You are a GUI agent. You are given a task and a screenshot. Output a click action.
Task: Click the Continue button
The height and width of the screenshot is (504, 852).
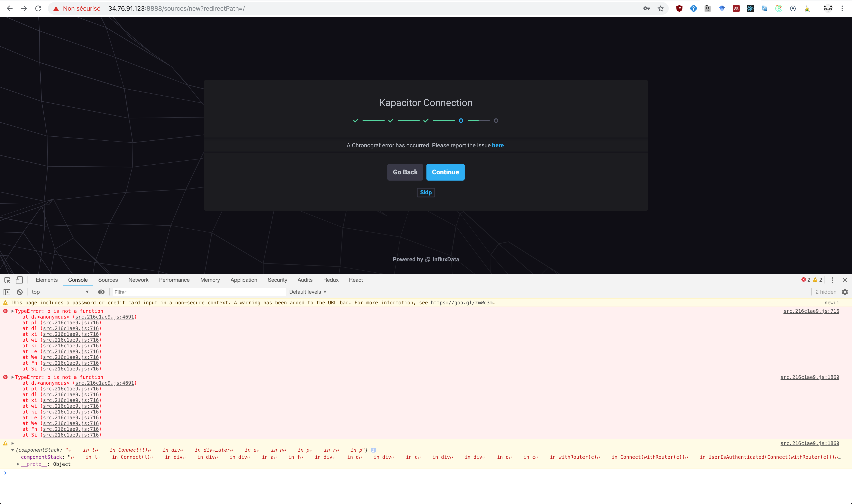click(445, 172)
